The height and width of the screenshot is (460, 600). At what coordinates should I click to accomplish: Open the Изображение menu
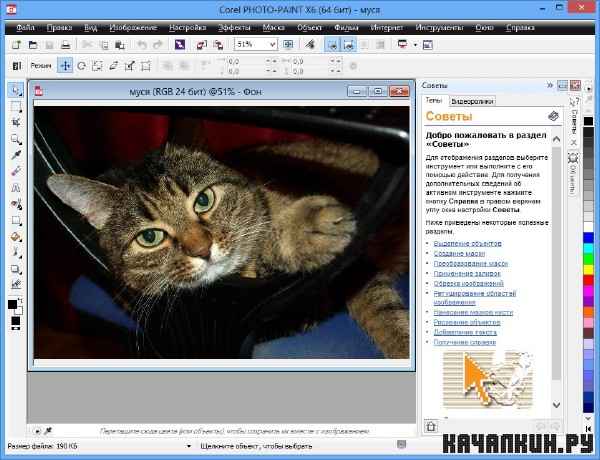[133, 28]
